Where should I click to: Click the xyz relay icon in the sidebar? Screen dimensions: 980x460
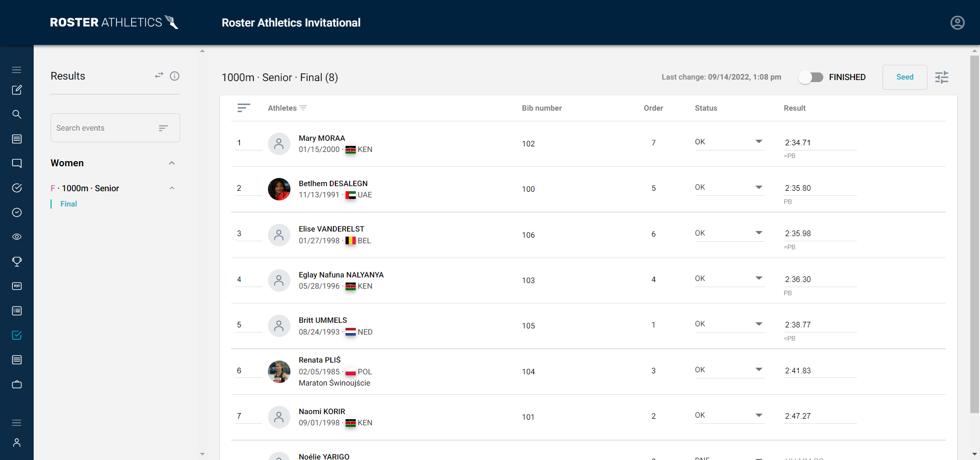point(17,286)
